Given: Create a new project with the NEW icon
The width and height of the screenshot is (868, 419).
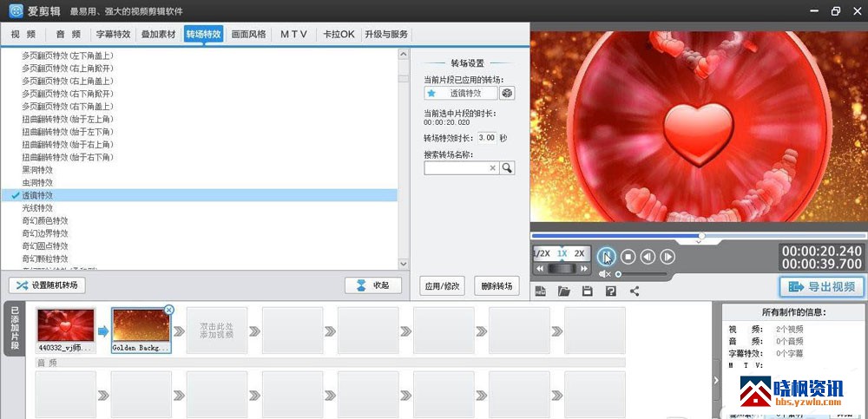Looking at the screenshot, I should coord(540,291).
